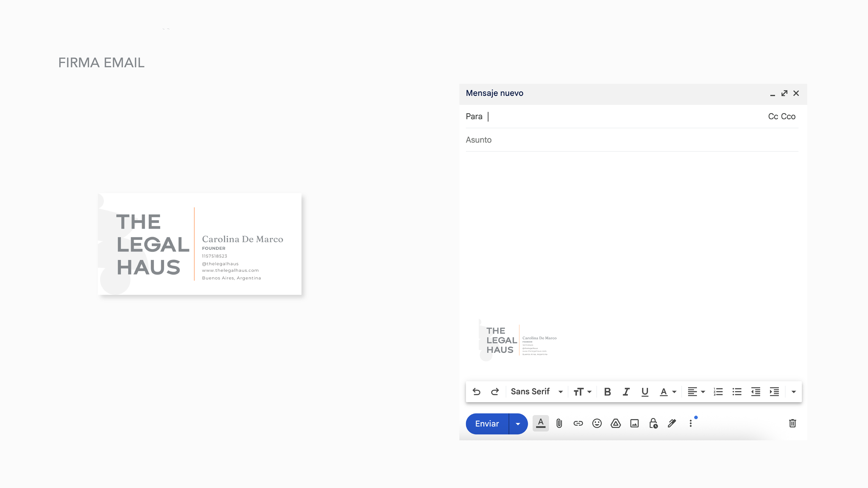Undo the last edit in the toolbar

476,392
